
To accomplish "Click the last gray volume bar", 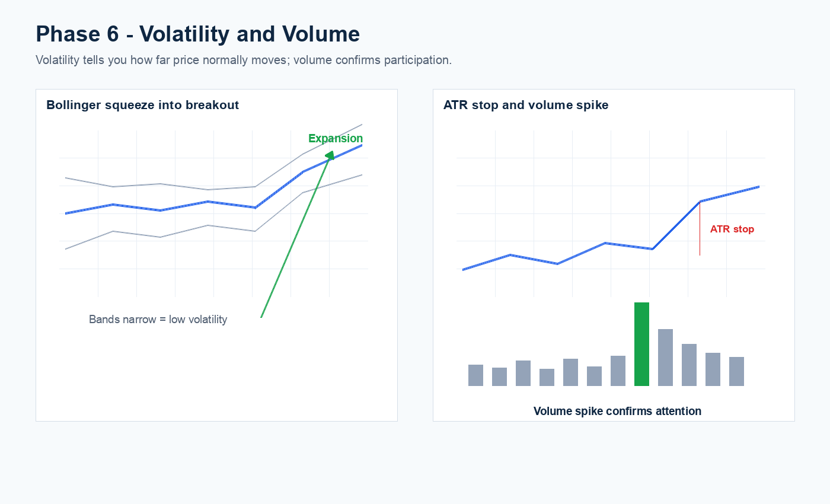I will point(736,371).
